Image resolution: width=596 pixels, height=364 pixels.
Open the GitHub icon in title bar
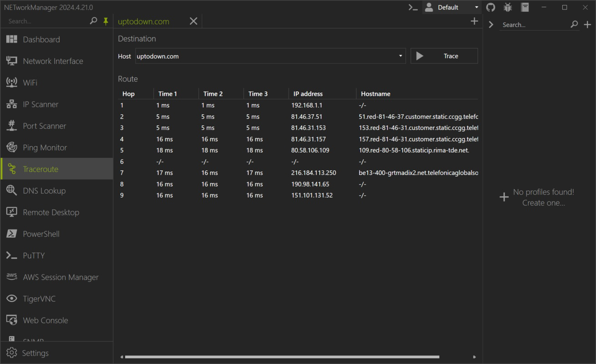(x=491, y=7)
